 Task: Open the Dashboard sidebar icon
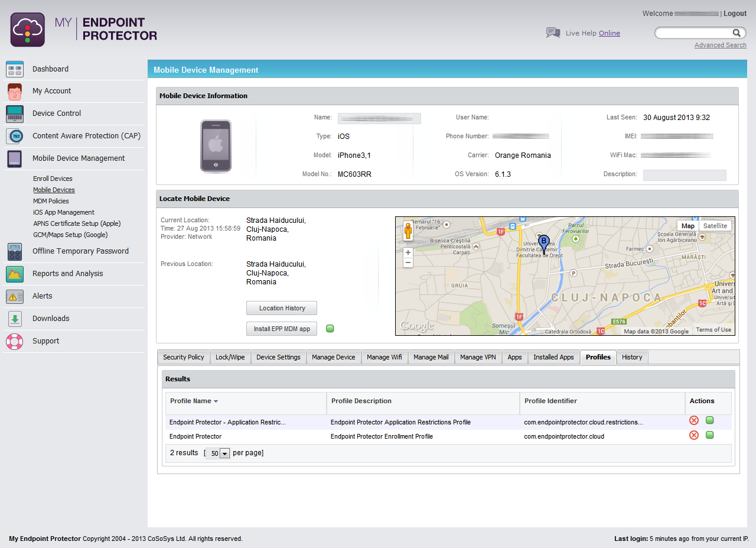pyautogui.click(x=15, y=69)
